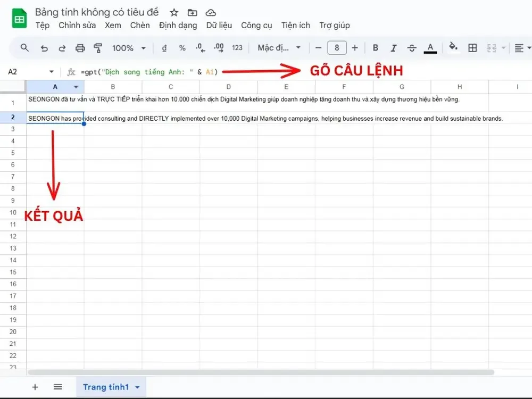The width and height of the screenshot is (532, 399).
Task: Expand the name box dropdown arrow
Action: (x=52, y=72)
